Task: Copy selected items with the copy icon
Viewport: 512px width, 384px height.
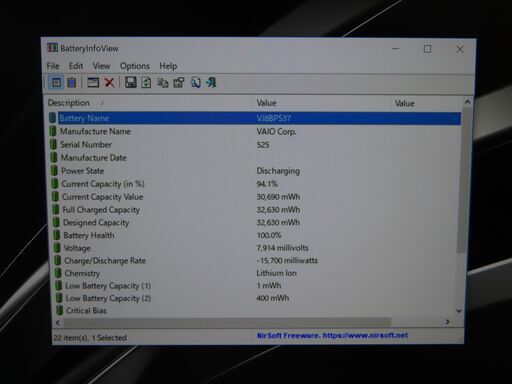Action: 162,82
